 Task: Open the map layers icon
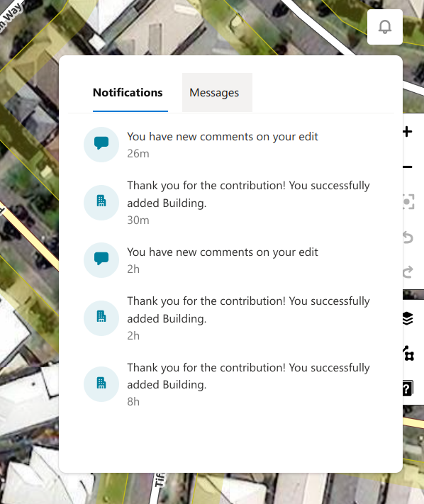408,318
